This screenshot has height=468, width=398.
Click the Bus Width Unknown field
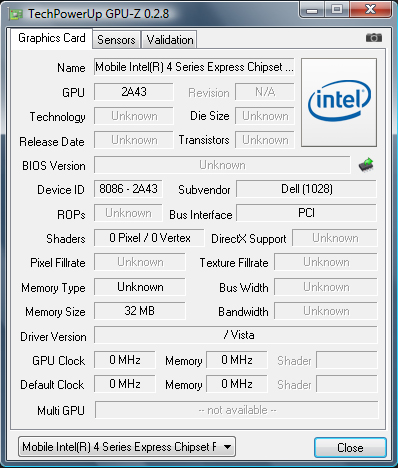pyautogui.click(x=326, y=287)
